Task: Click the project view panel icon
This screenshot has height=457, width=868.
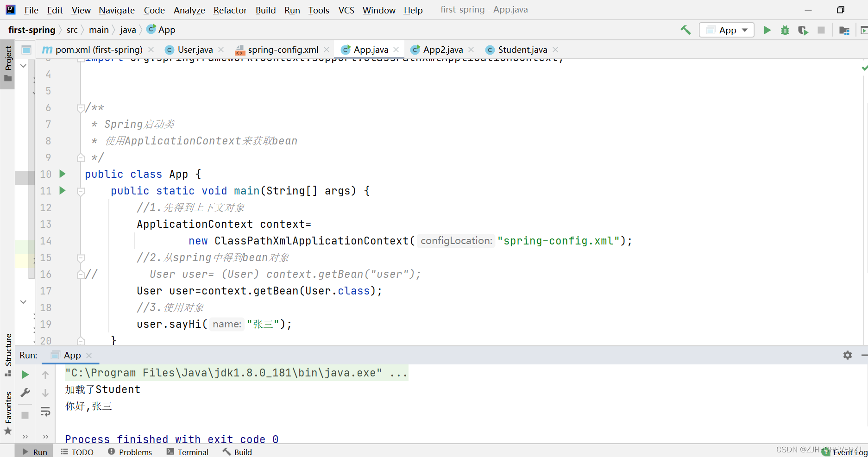Action: (x=26, y=50)
